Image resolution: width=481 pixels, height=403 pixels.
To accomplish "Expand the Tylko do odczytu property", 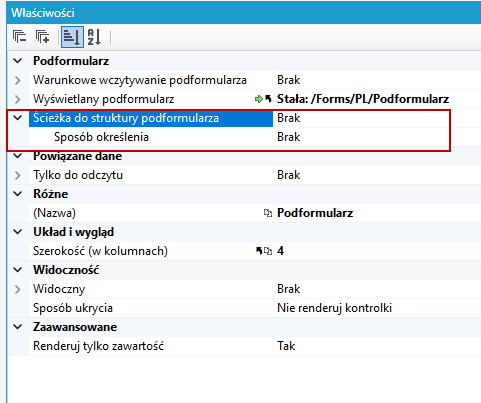I will coord(18,175).
